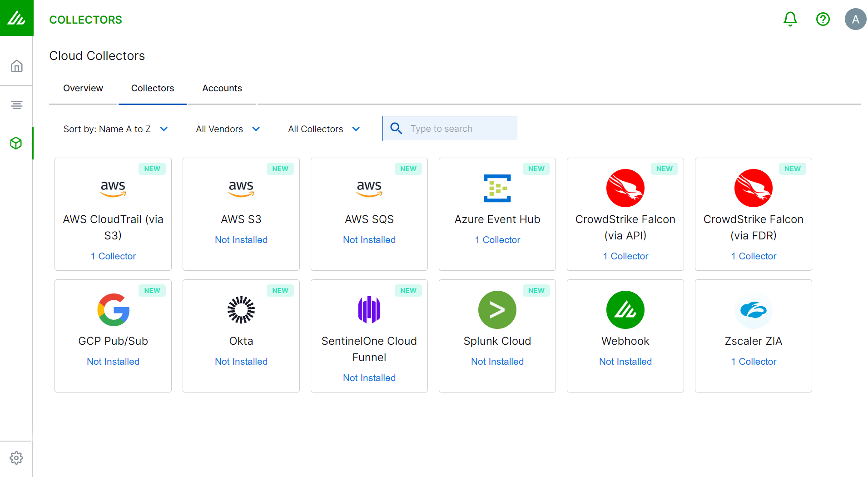Click the Zscaler ZIA card title
Image resolution: width=868 pixels, height=477 pixels.
click(754, 341)
